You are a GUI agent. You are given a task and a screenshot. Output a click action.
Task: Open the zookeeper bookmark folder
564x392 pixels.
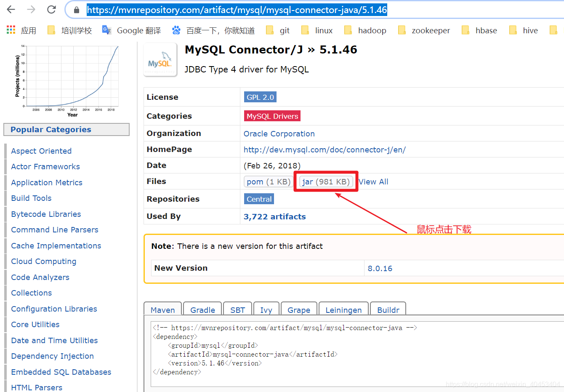point(424,30)
